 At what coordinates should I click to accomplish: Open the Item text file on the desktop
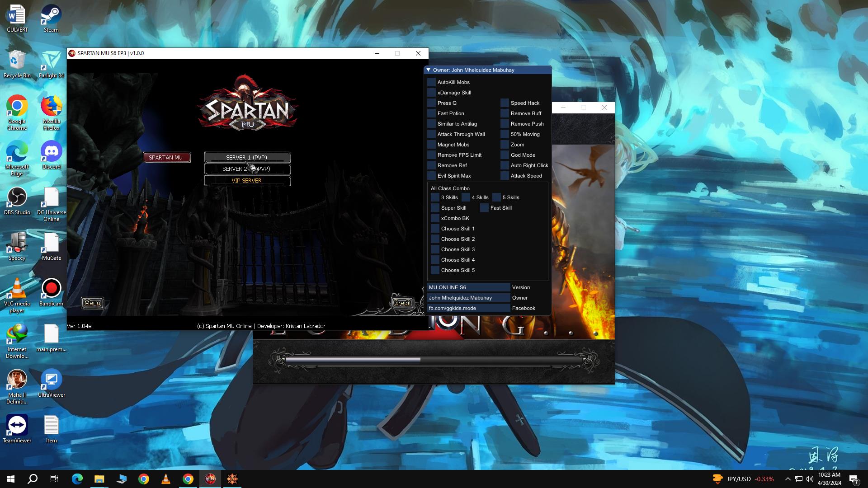[x=51, y=429]
